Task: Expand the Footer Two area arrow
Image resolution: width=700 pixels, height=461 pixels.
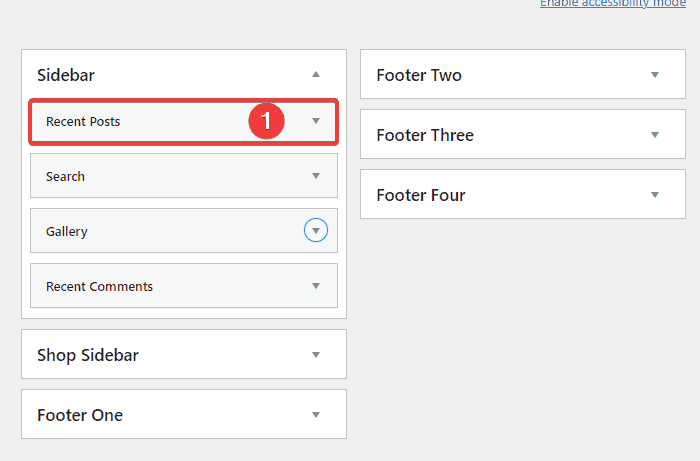Action: tap(655, 75)
